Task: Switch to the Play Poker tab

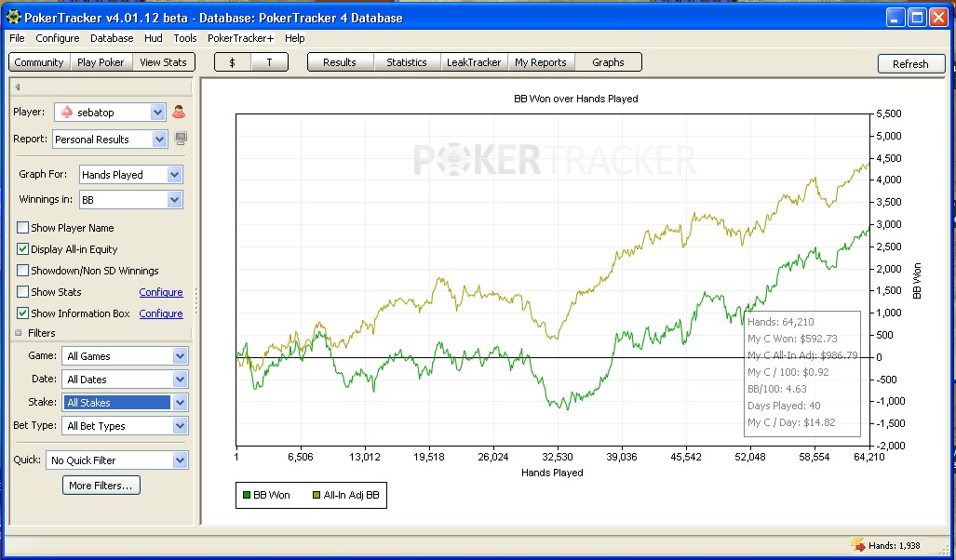Action: click(x=101, y=62)
